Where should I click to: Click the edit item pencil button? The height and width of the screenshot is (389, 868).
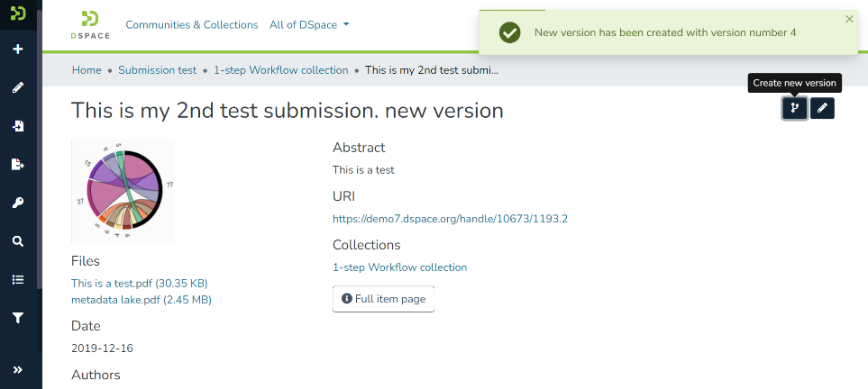coord(822,108)
